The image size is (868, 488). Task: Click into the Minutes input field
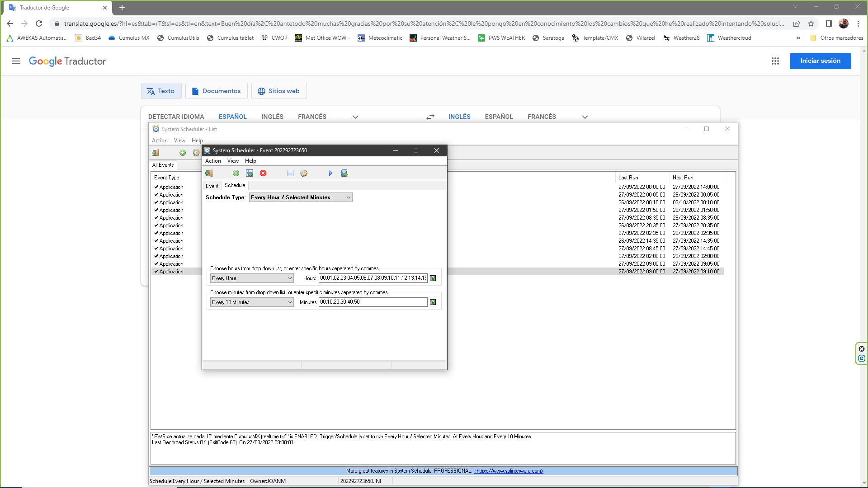373,302
